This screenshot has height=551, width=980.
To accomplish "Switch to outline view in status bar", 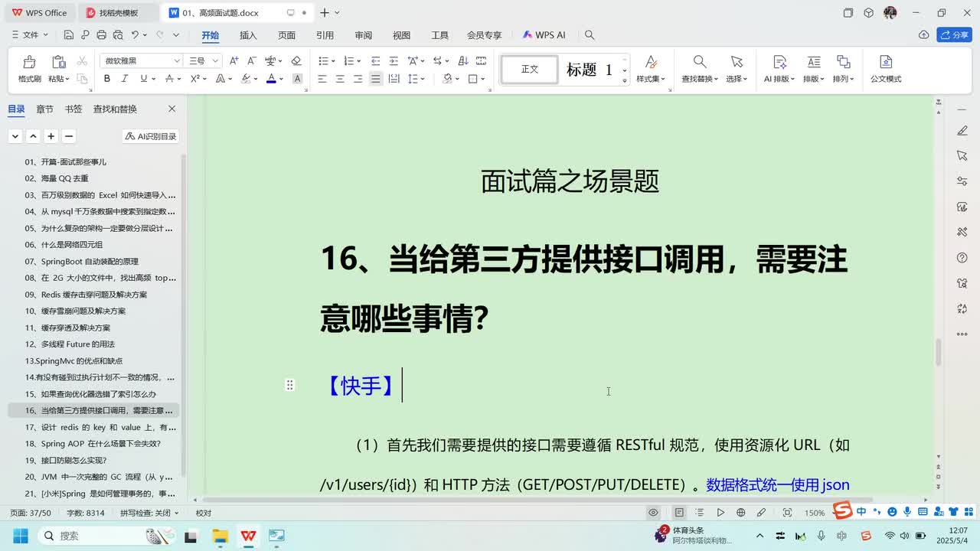I will [700, 513].
